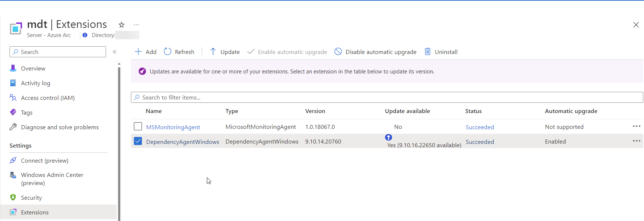Sort by Type column header

(232, 111)
